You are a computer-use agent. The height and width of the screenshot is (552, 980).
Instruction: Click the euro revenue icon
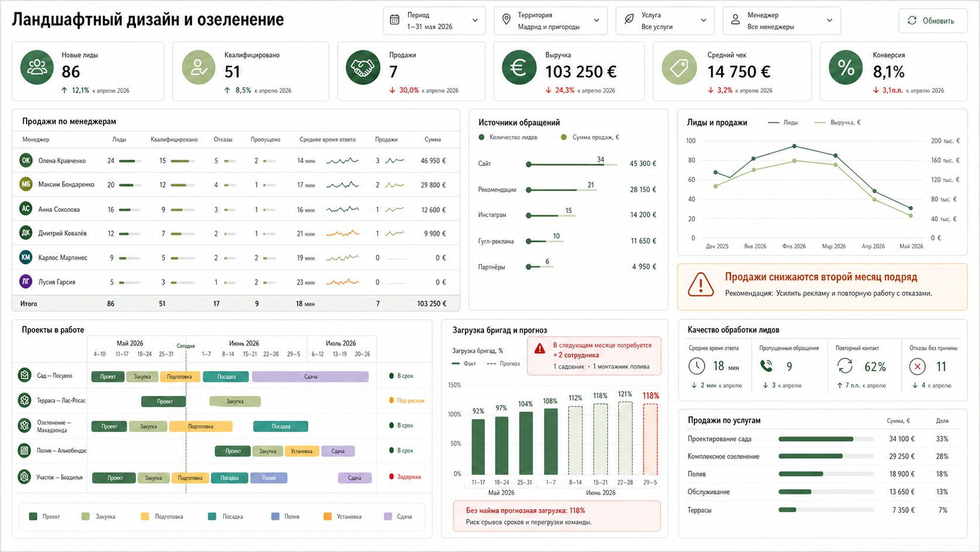click(x=519, y=67)
